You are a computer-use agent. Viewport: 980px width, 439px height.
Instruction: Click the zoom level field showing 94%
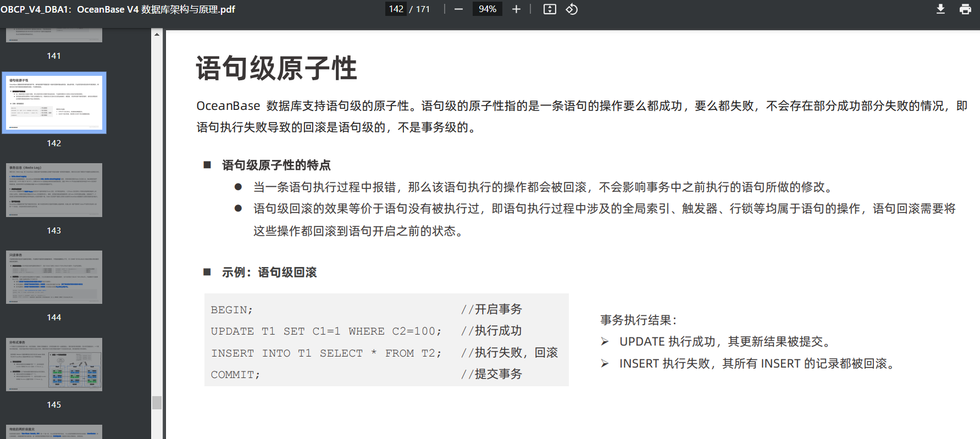coord(487,9)
